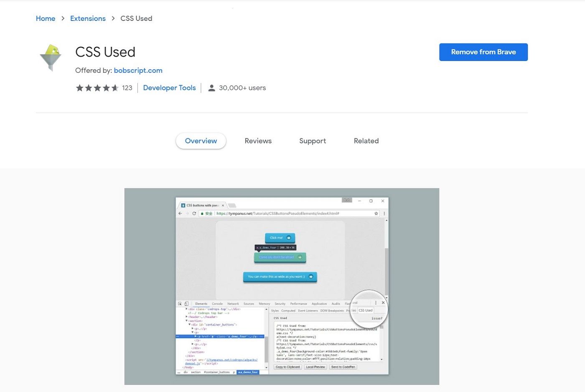Switch to the Reviews tab
Viewport: 585px width, 392px height.
click(x=258, y=141)
